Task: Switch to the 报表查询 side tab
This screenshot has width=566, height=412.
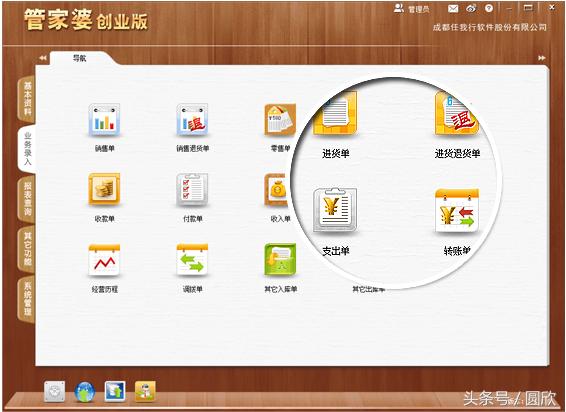Action: click(27, 199)
